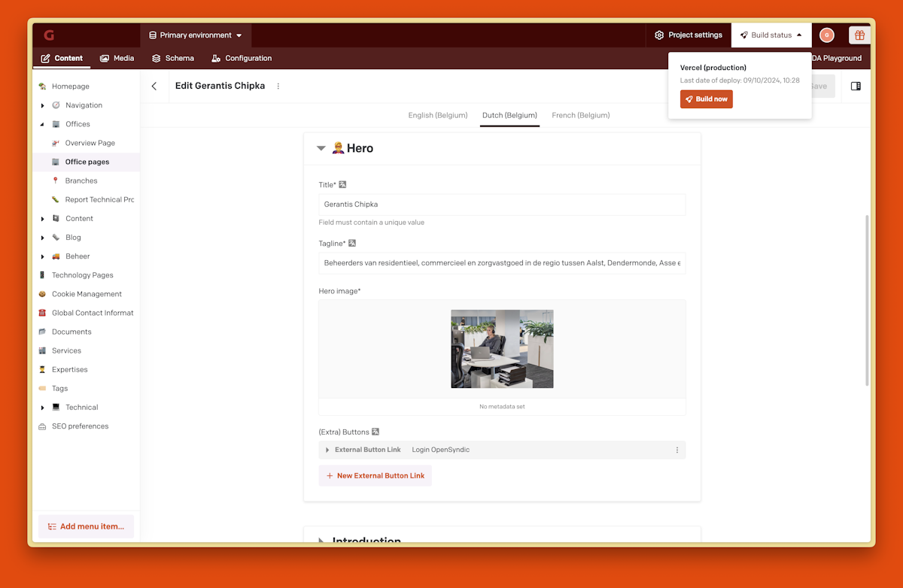This screenshot has width=903, height=588.
Task: Click the Last date of deploy text
Action: pos(740,80)
